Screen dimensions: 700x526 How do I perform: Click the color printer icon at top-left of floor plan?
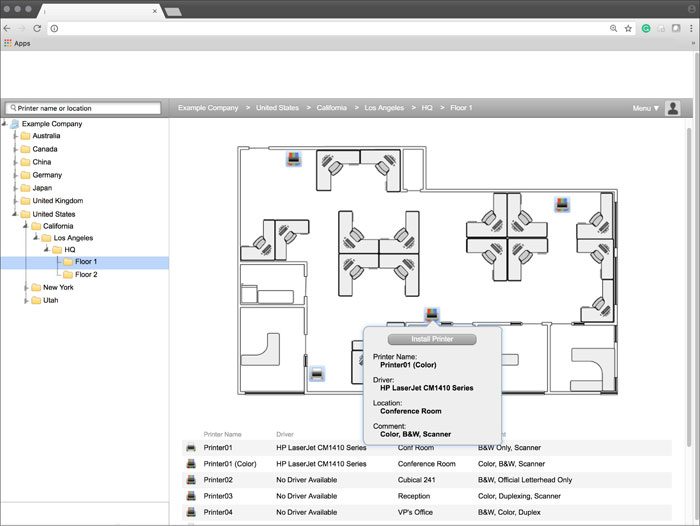(x=293, y=159)
